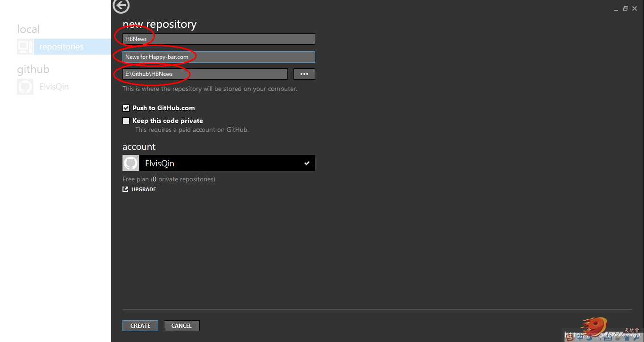Image resolution: width=644 pixels, height=342 pixels.
Task: Minimize the GitHub window
Action: [x=616, y=9]
